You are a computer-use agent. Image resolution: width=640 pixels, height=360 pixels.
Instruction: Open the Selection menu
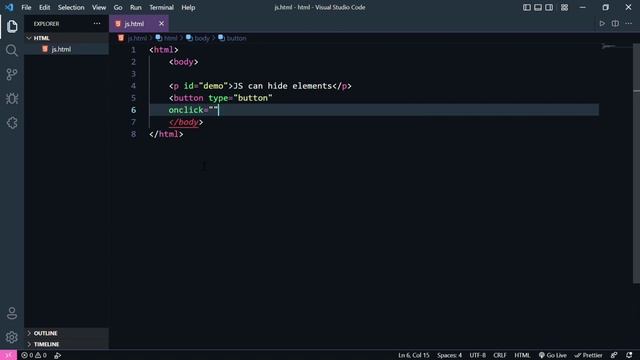pyautogui.click(x=71, y=7)
